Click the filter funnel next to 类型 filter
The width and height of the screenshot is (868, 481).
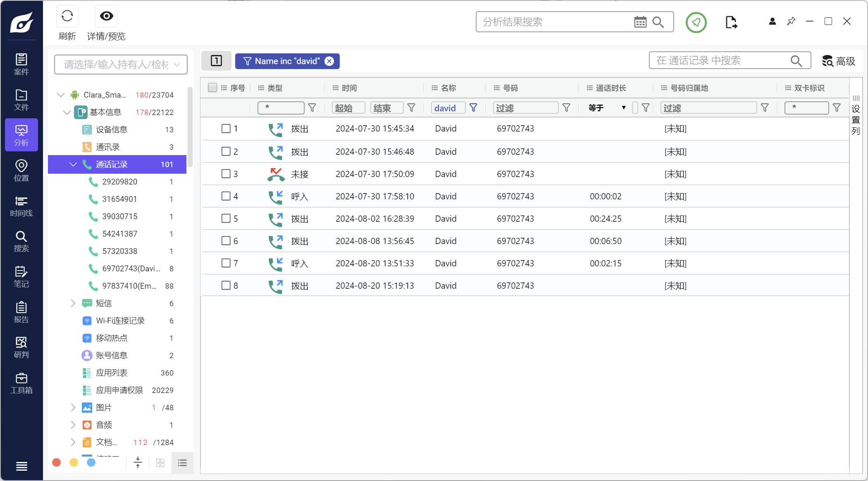click(x=312, y=108)
